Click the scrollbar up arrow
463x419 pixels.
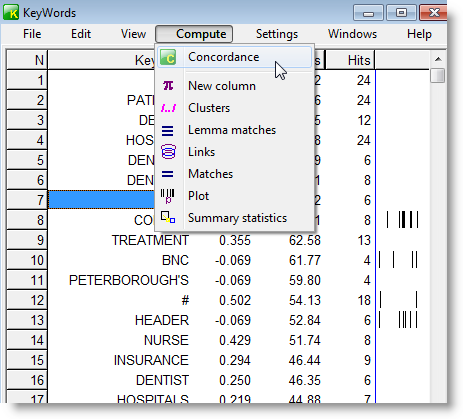pos(438,59)
